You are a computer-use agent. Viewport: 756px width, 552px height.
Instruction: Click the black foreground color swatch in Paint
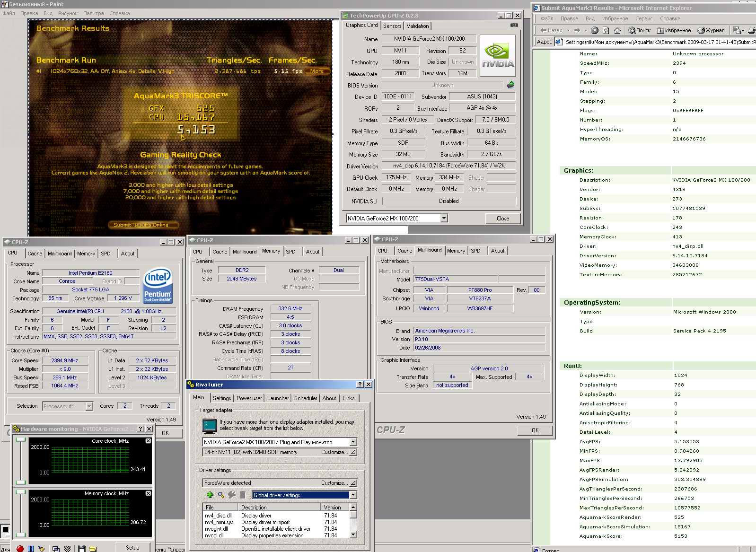pyautogui.click(x=5, y=529)
